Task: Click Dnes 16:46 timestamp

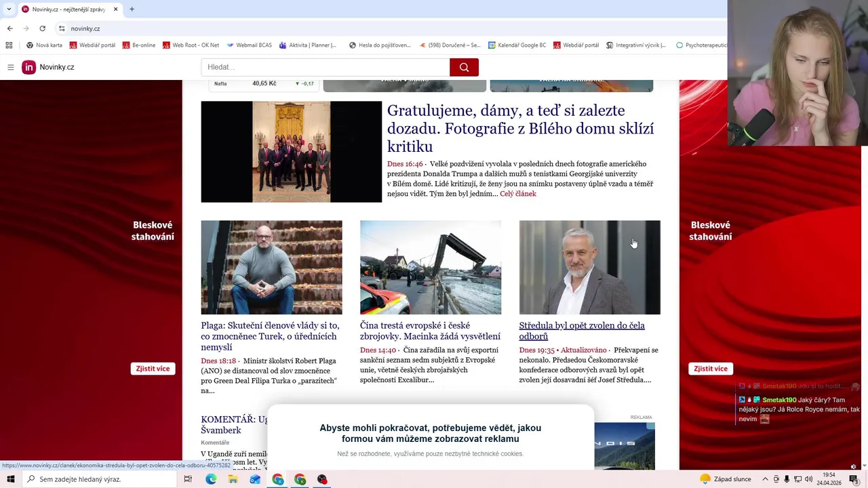Action: [405, 164]
